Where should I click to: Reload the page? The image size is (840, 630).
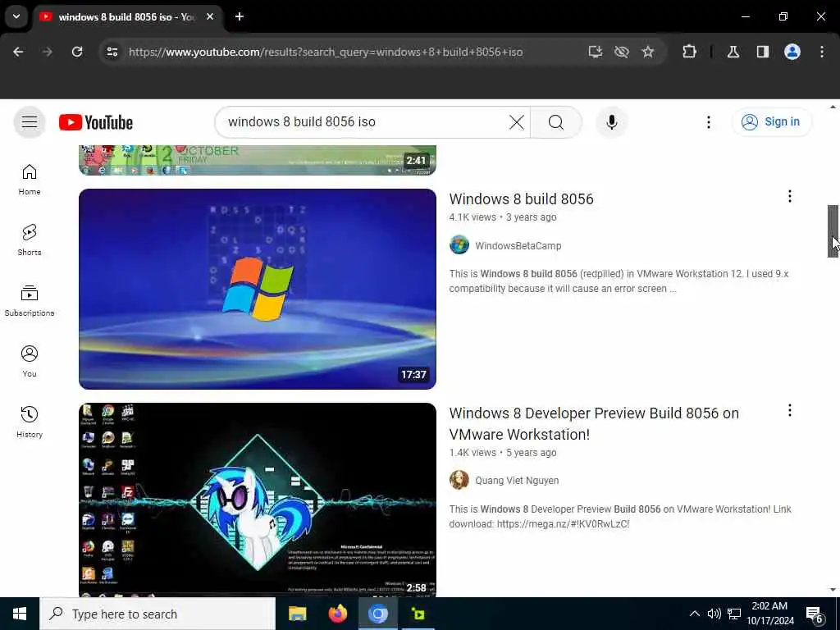77,52
